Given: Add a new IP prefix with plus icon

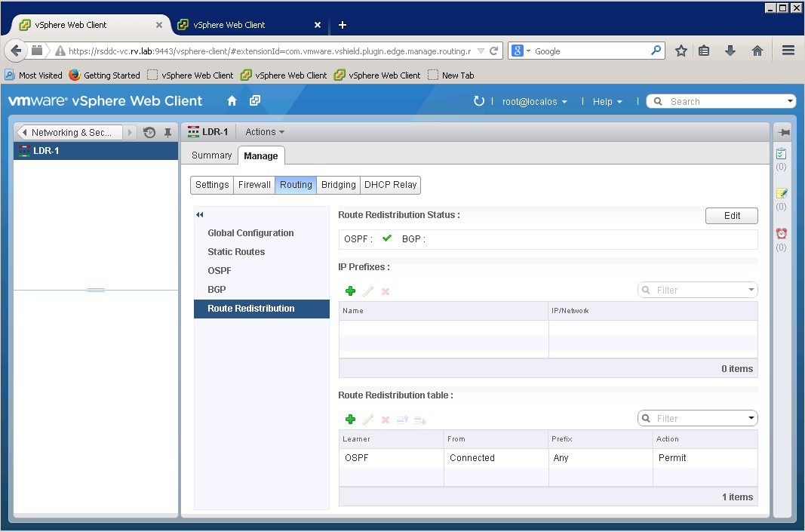Looking at the screenshot, I should point(350,291).
